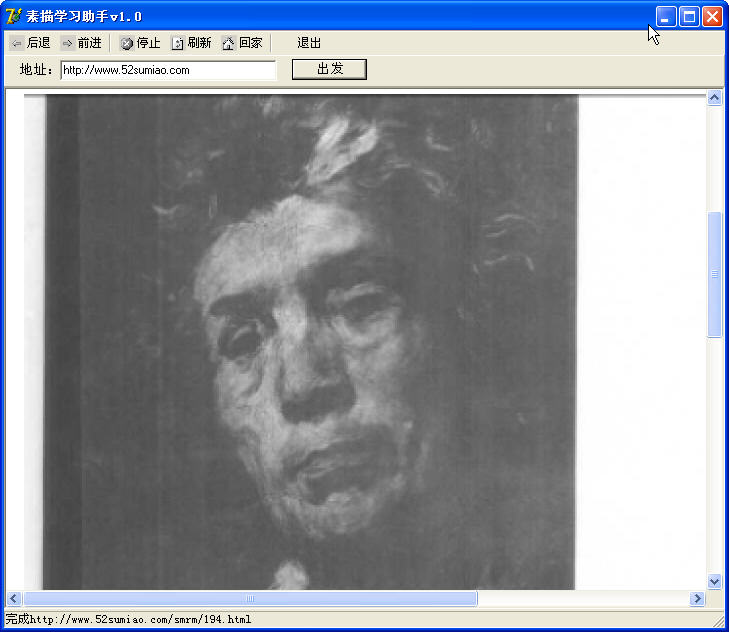
Task: Click the Back (后退) arrow icon
Action: point(16,43)
